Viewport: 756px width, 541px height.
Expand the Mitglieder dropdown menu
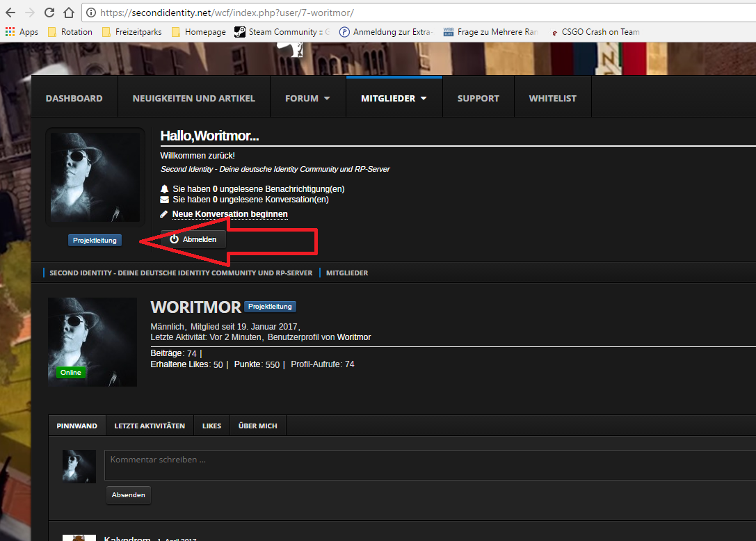pos(394,98)
